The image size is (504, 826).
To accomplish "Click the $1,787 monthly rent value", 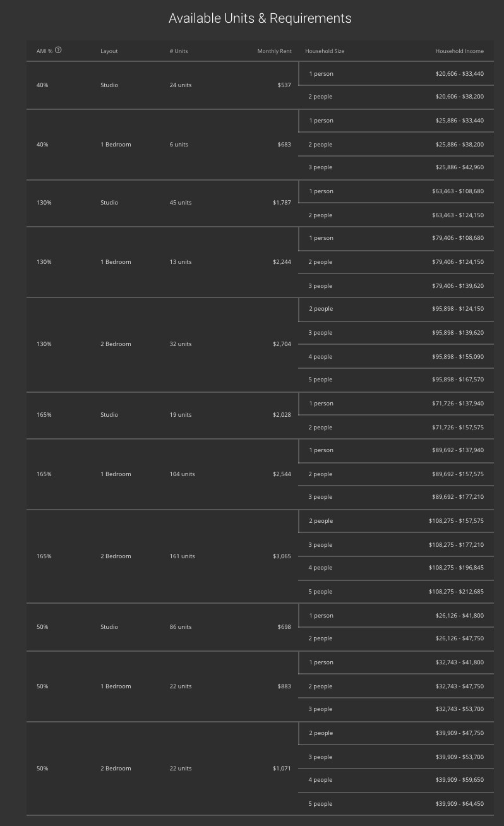I will point(282,203).
